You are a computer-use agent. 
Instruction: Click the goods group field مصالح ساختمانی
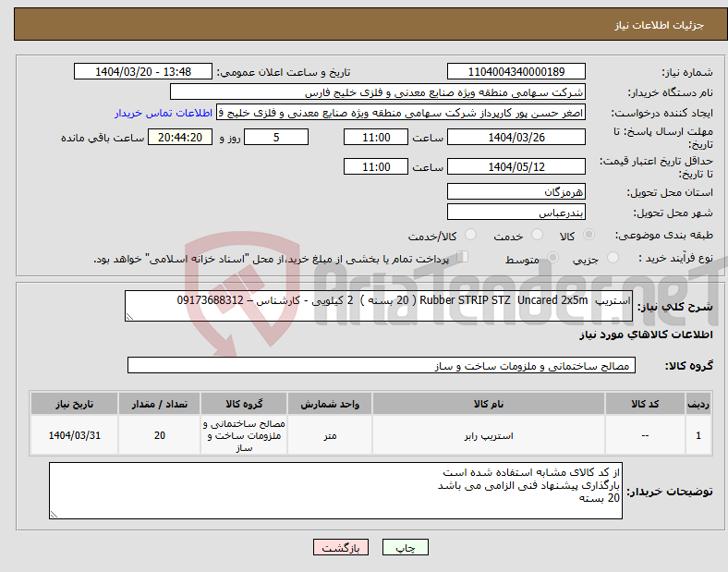click(x=382, y=365)
